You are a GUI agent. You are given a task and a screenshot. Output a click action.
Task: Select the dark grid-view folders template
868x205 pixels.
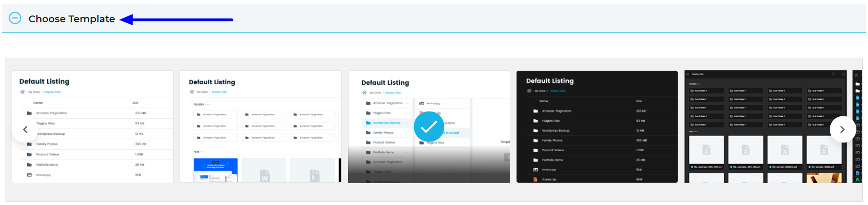(x=765, y=127)
